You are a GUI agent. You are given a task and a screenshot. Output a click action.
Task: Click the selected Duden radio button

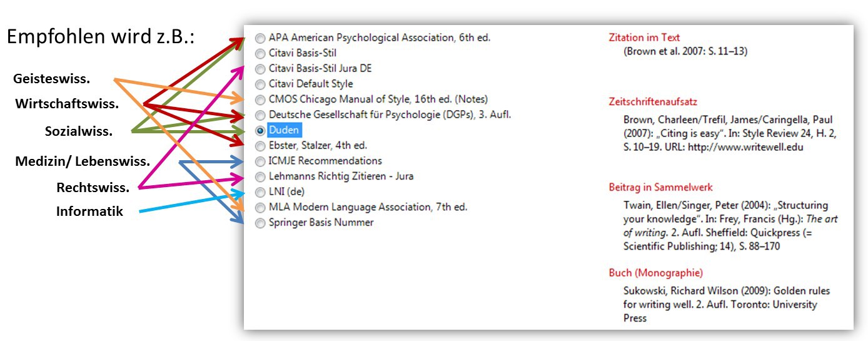261,131
